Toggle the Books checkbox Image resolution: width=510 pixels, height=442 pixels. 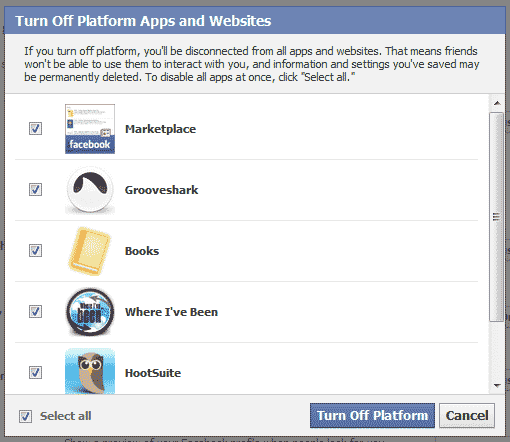(35, 250)
